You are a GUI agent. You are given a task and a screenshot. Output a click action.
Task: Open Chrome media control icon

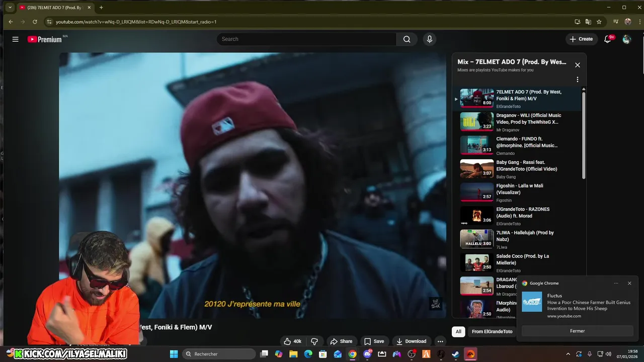pos(616,22)
